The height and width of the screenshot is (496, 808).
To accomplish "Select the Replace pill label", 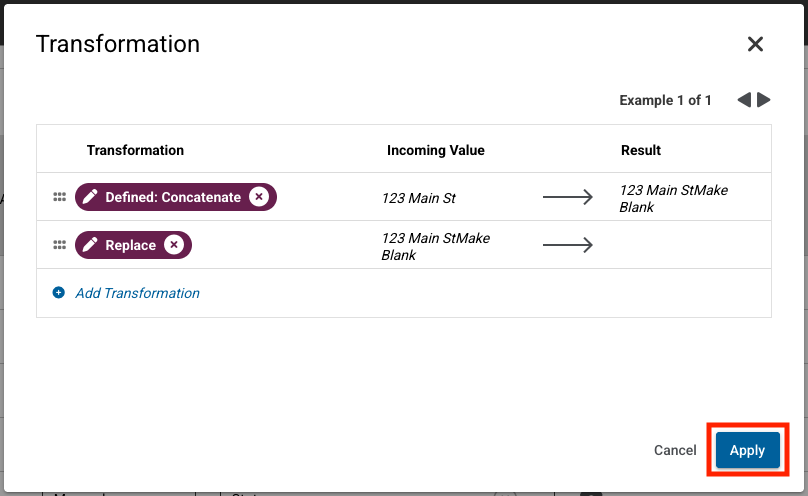I will click(130, 245).
